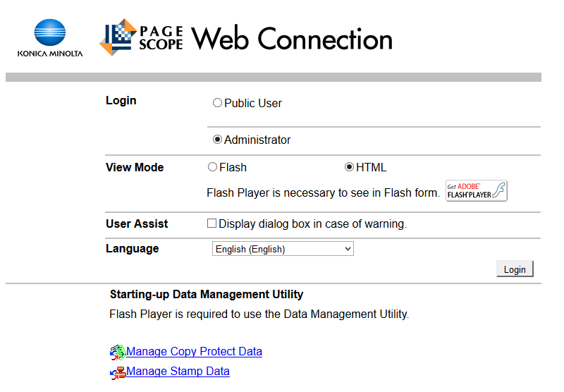564x392 pixels.
Task: Click the Flash label text
Action: point(233,168)
